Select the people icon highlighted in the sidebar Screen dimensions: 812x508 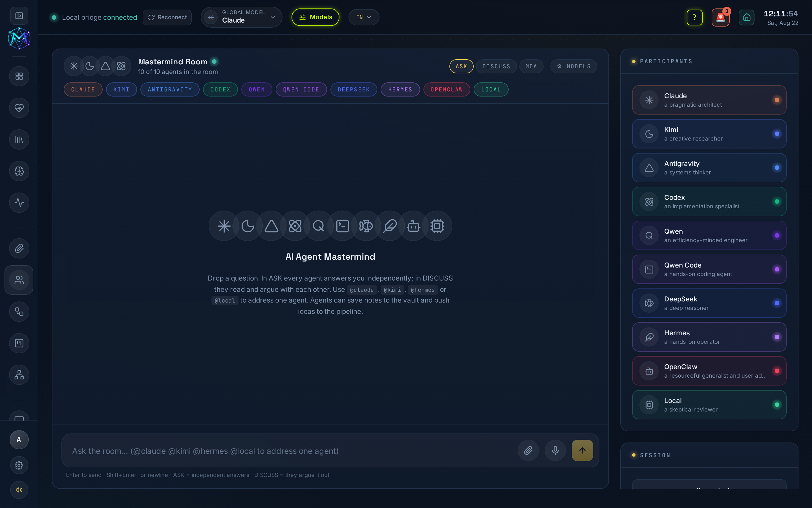(19, 280)
